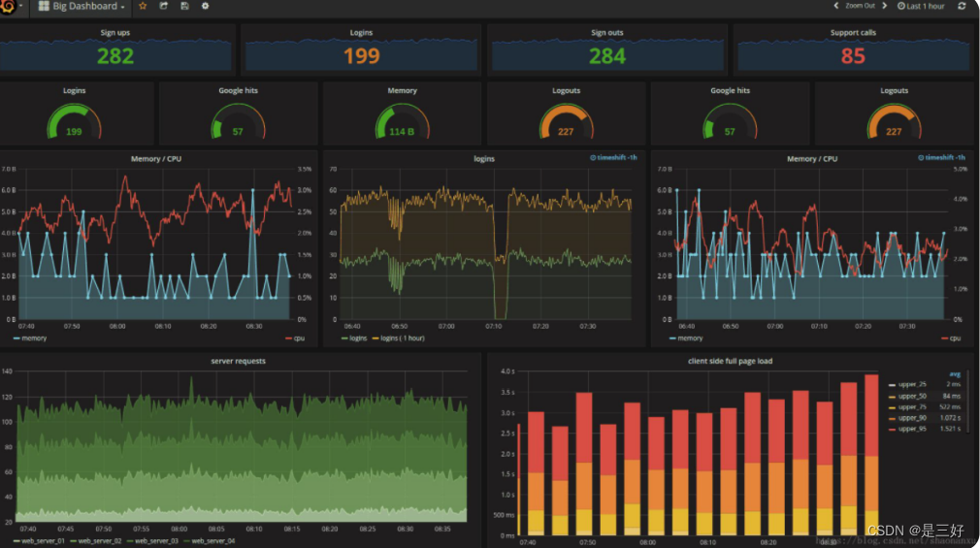
Task: Toggle cpu series in left Memory/CPU legend
Action: click(x=295, y=338)
